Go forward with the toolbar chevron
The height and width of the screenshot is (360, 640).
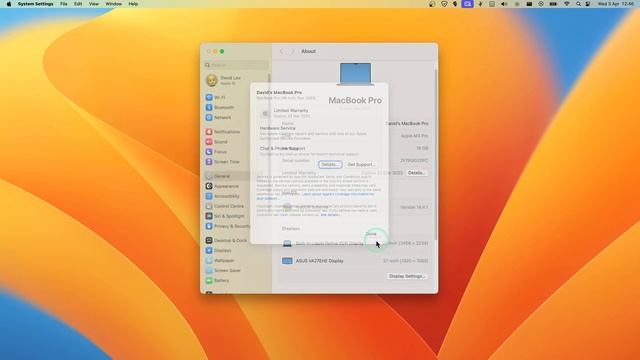[292, 51]
